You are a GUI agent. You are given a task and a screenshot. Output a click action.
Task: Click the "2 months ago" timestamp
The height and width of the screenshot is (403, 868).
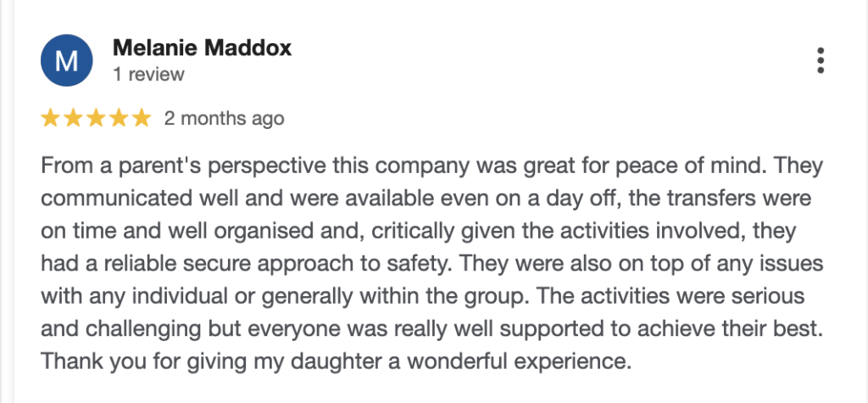pyautogui.click(x=225, y=118)
